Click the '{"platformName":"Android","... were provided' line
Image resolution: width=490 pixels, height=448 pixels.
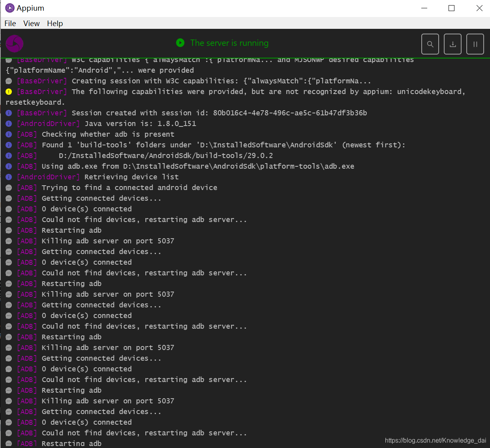[x=100, y=70]
